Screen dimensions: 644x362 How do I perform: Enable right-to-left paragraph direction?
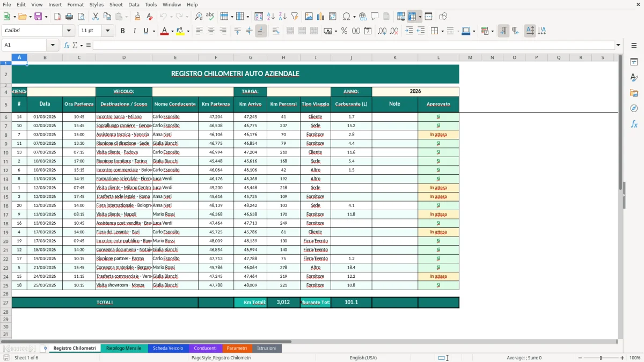(x=515, y=31)
